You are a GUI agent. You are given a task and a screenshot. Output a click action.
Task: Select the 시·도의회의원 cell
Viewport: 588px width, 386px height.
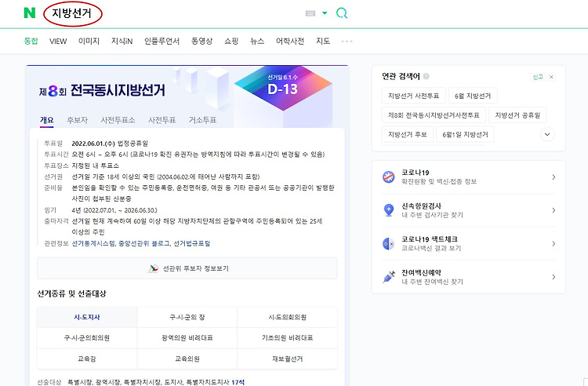287,318
